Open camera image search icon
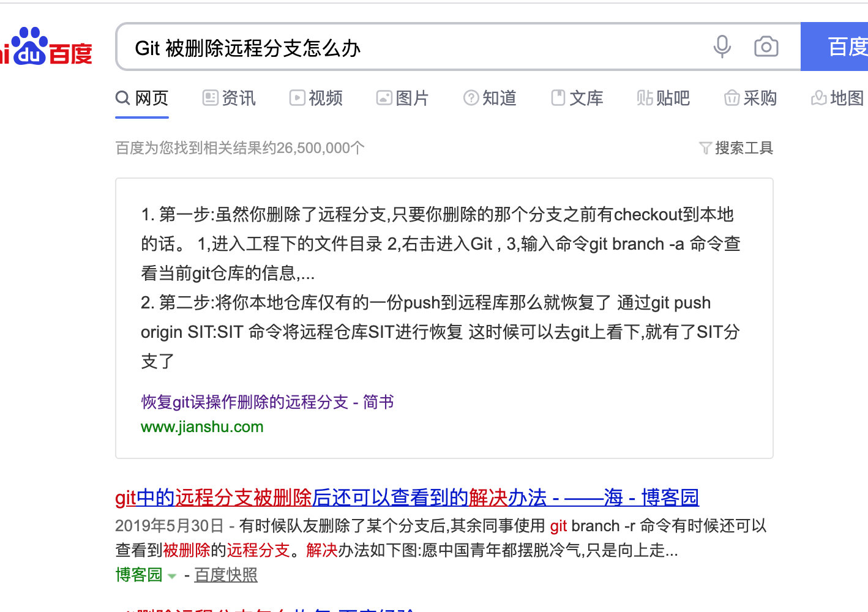The height and width of the screenshot is (612, 868). click(766, 47)
